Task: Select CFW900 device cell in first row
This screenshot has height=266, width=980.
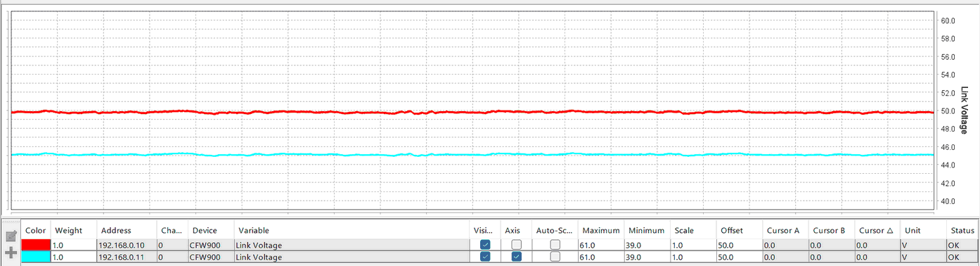Action: (x=211, y=245)
